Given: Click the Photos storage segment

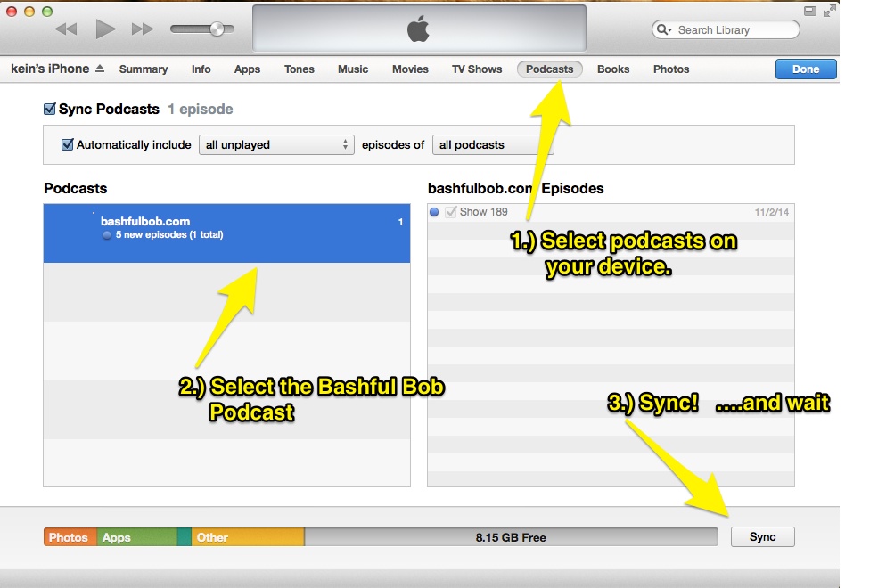Looking at the screenshot, I should click(x=70, y=537).
